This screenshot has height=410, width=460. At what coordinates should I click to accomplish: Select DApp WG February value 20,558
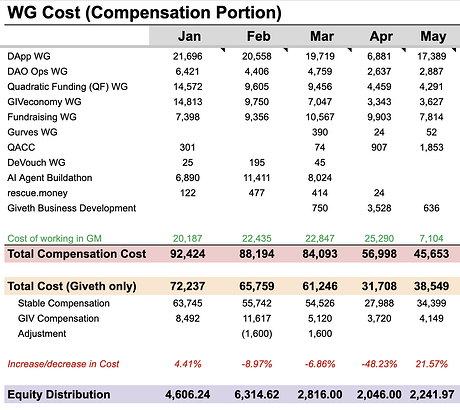[x=257, y=56]
